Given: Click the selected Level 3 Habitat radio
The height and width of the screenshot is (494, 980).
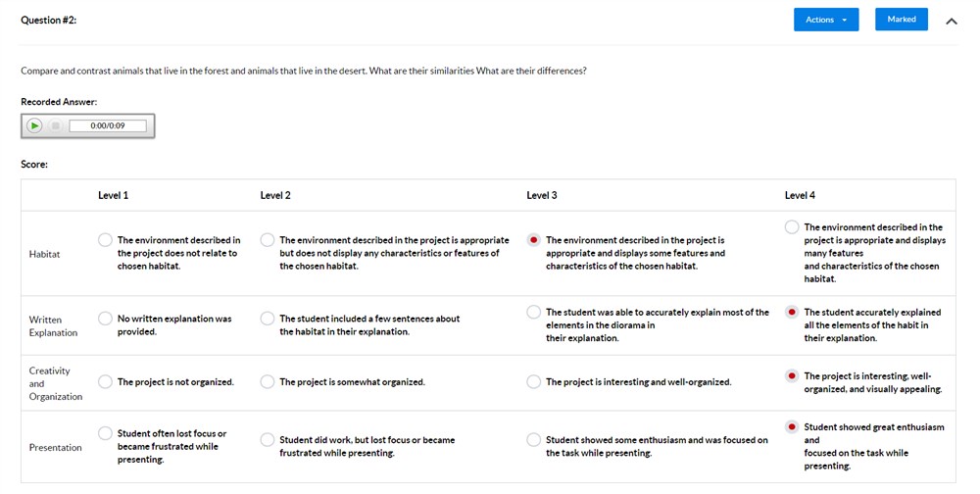Looking at the screenshot, I should pos(533,240).
